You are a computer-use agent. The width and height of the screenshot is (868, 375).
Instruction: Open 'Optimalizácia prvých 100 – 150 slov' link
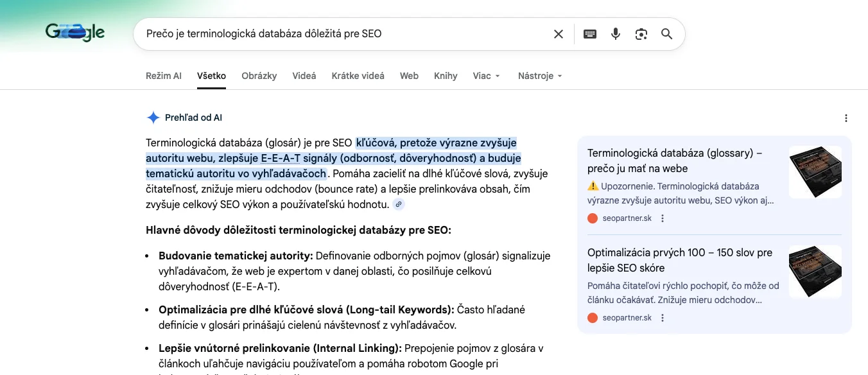[680, 260]
